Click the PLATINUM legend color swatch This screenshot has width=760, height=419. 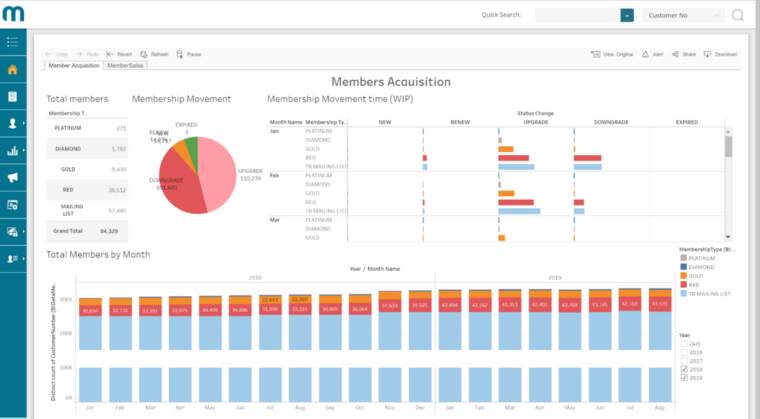(x=683, y=258)
